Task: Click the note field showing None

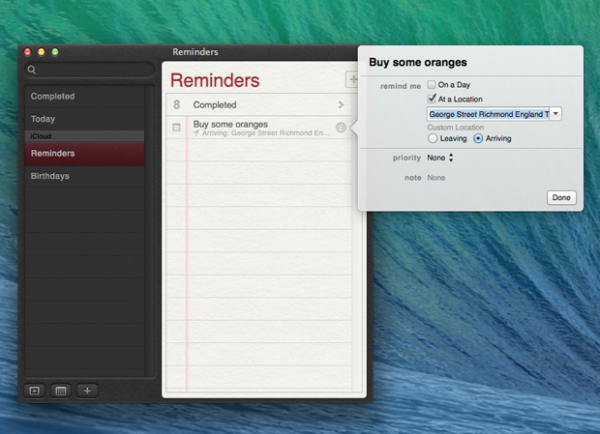Action: [x=436, y=178]
